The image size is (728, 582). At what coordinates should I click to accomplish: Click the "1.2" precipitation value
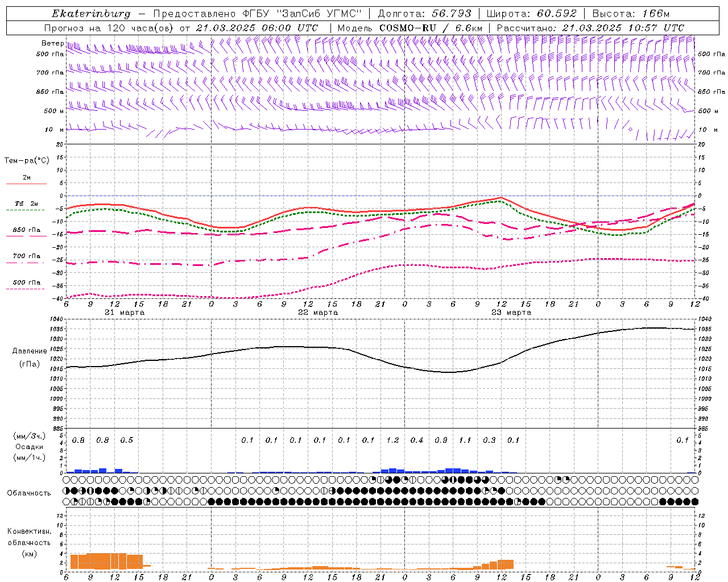click(x=392, y=440)
